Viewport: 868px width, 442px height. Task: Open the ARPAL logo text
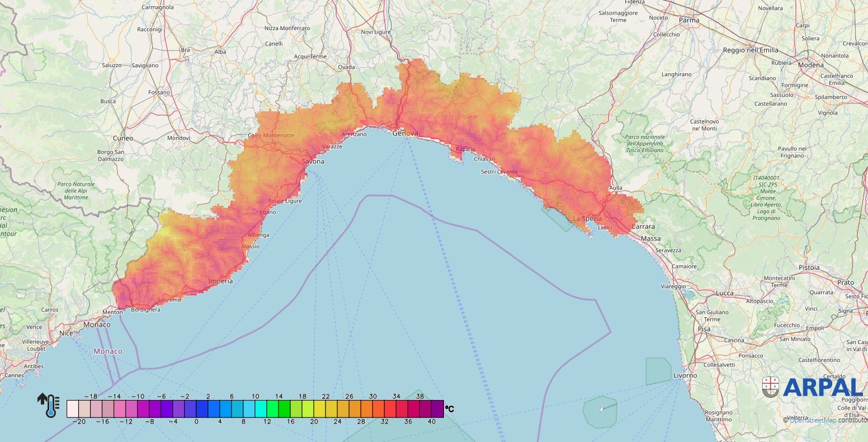pyautogui.click(x=823, y=387)
